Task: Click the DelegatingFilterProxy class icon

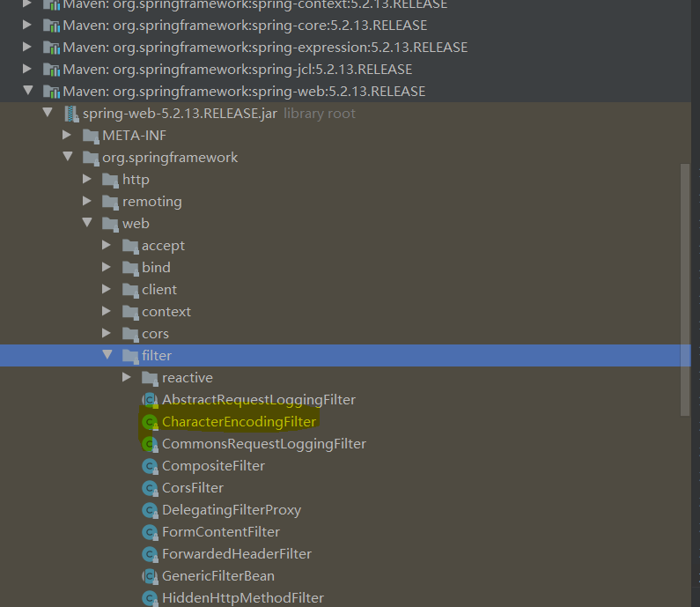Action: pyautogui.click(x=150, y=510)
